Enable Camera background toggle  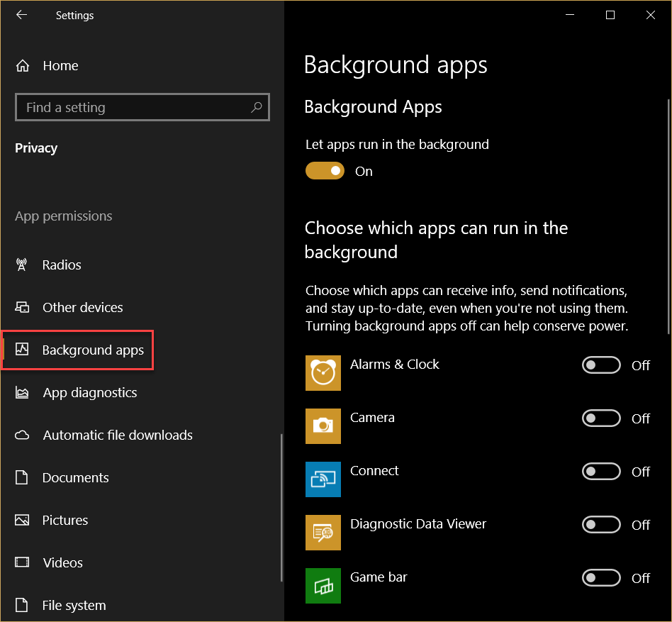pos(601,418)
